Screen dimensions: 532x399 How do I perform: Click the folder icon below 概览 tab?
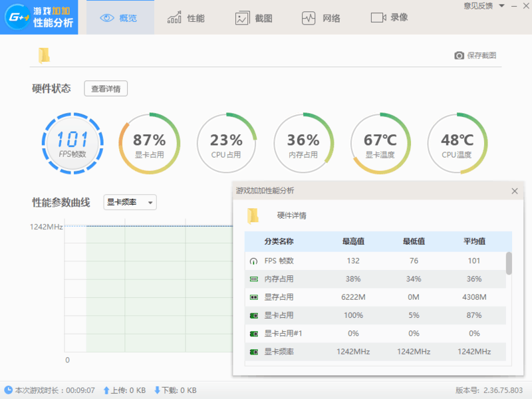(x=44, y=56)
